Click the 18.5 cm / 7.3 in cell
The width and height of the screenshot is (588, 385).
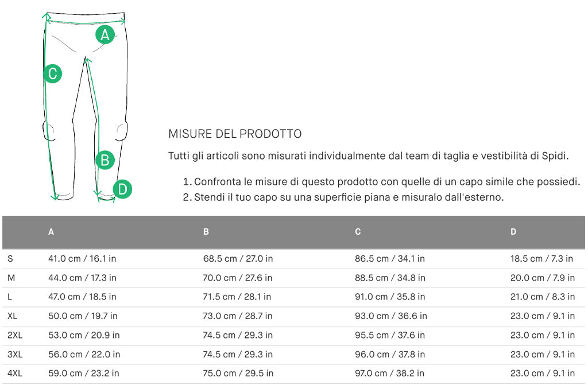point(541,259)
